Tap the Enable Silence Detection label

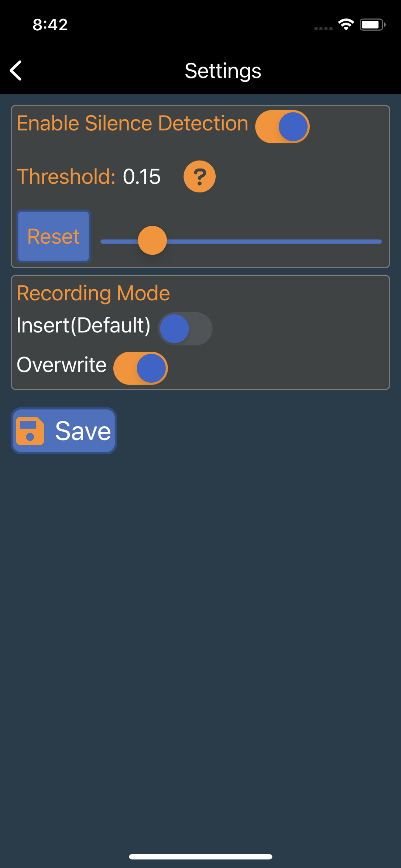[132, 123]
